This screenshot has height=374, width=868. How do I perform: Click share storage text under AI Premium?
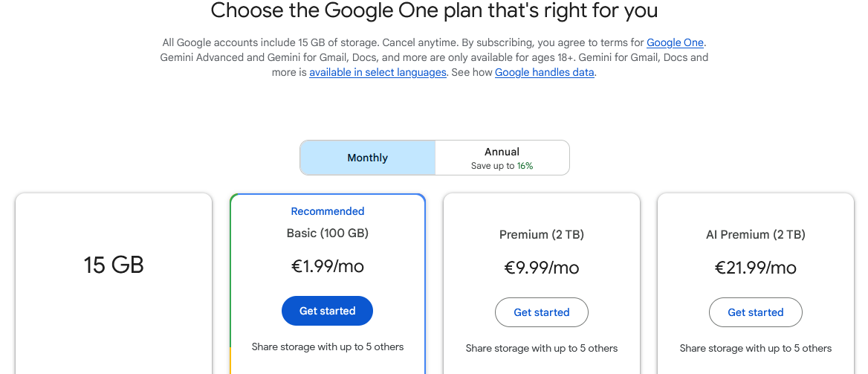click(755, 348)
